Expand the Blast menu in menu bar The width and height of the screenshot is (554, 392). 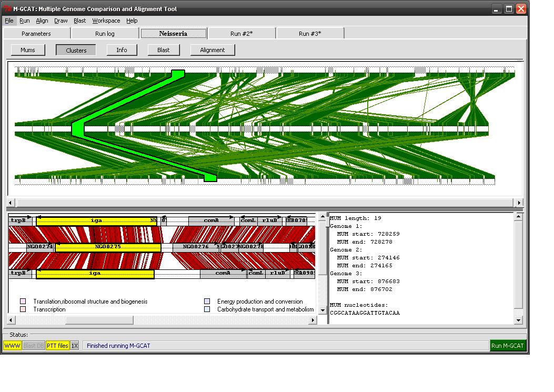click(x=80, y=21)
